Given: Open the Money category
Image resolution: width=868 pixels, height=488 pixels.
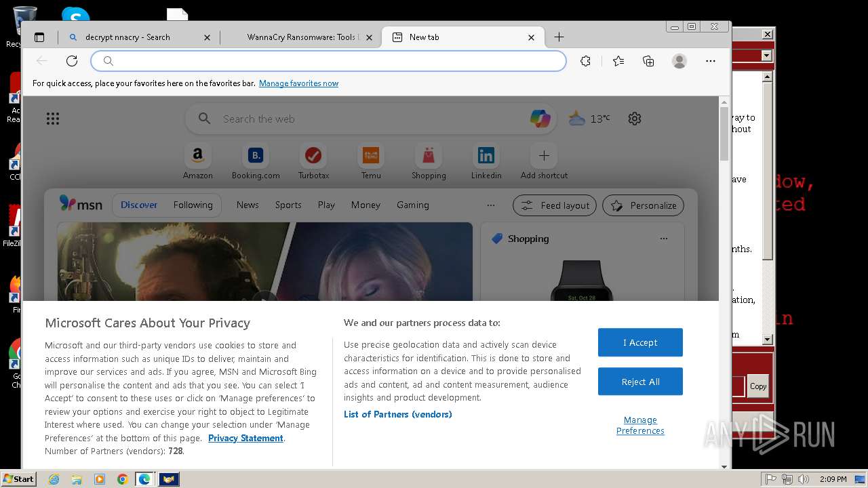Looking at the screenshot, I should (366, 205).
